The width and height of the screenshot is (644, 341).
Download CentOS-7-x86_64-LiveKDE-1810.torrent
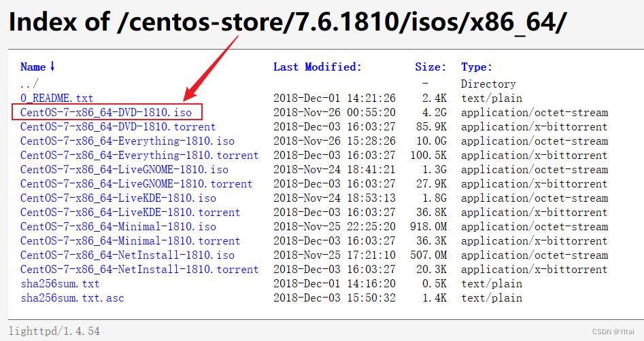[x=130, y=213]
